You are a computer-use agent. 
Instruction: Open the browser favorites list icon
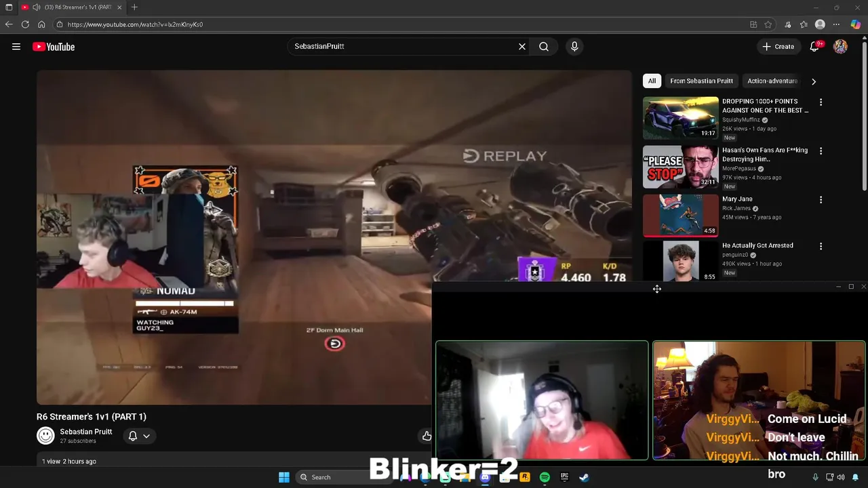tap(804, 24)
